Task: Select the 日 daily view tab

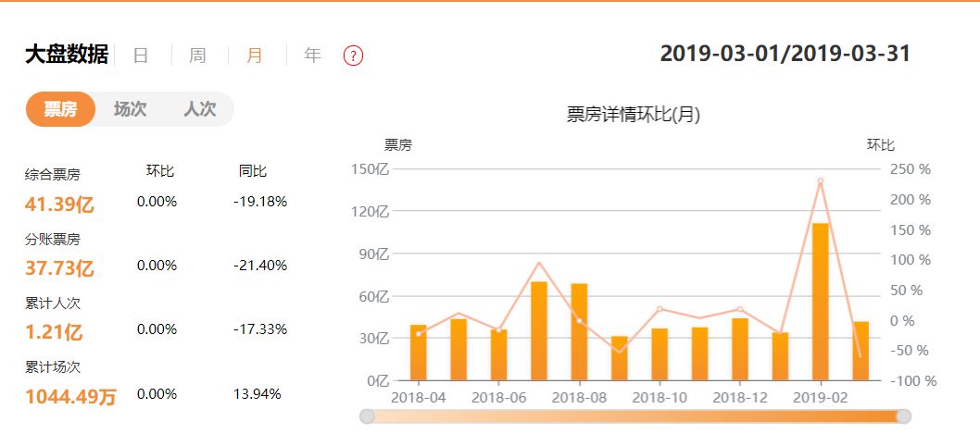Action: coord(141,56)
